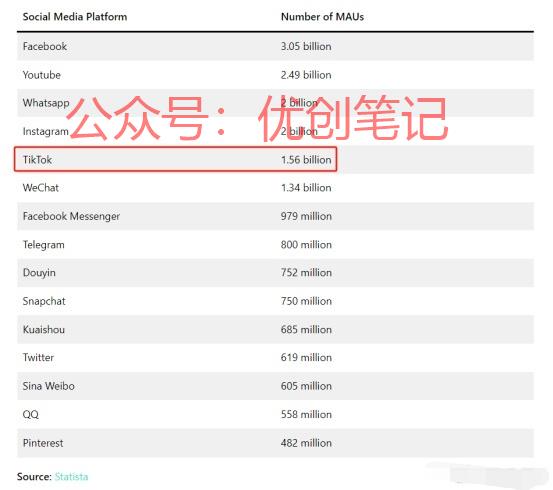The image size is (553, 490).
Task: Select the '979 million' value
Action: [306, 216]
